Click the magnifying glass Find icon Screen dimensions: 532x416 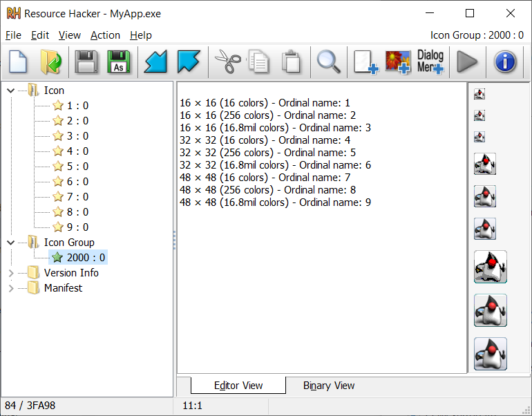pyautogui.click(x=328, y=62)
